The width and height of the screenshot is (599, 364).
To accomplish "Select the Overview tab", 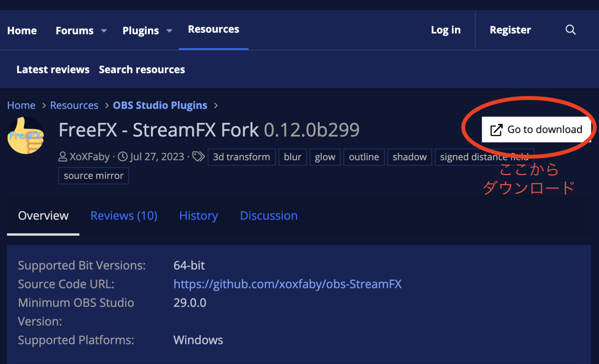I will [x=43, y=216].
